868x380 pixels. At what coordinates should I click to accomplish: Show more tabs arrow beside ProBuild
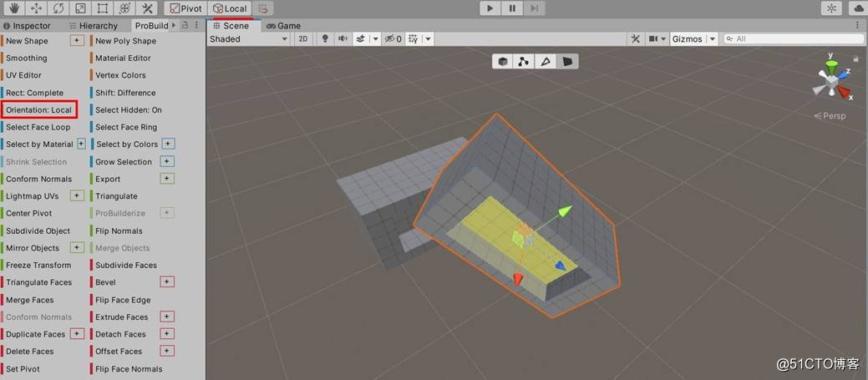coord(174,25)
